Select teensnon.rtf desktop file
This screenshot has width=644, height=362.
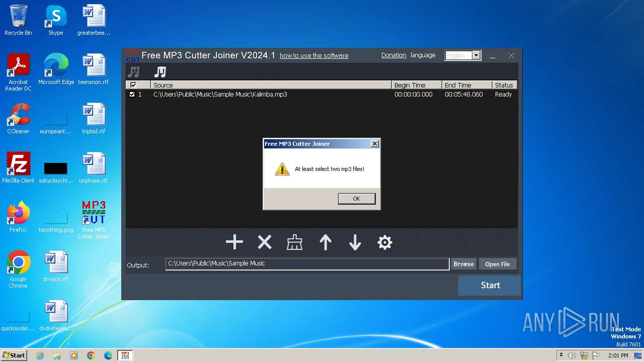[94, 69]
